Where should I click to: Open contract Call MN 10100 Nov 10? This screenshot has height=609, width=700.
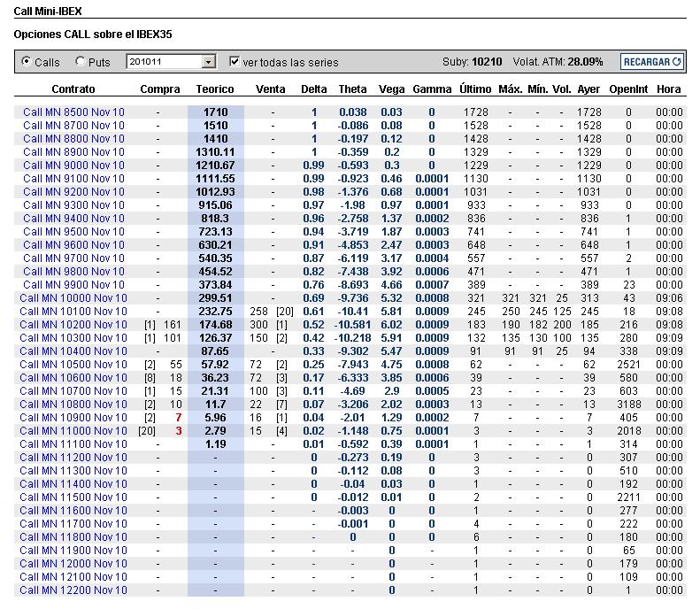(73, 312)
